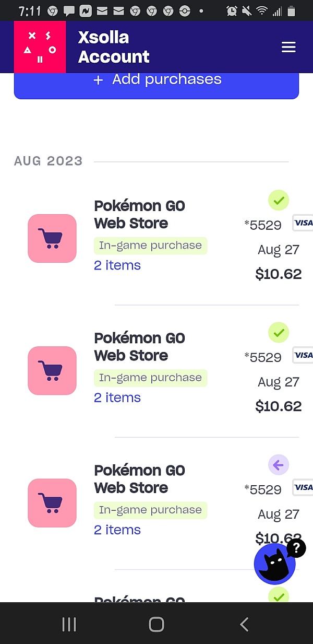Click the Add purchases button
Image resolution: width=313 pixels, height=644 pixels.
tap(156, 79)
